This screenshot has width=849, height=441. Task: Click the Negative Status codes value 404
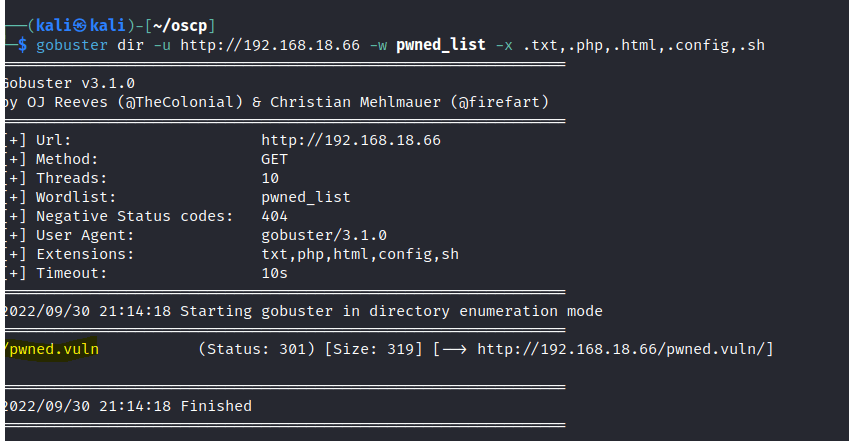point(274,216)
